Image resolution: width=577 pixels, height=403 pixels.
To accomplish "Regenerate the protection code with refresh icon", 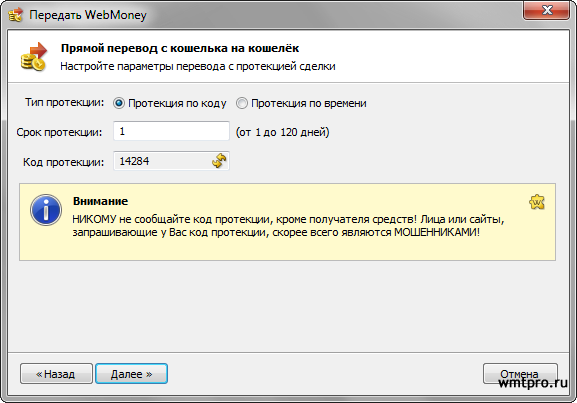I will (x=219, y=161).
